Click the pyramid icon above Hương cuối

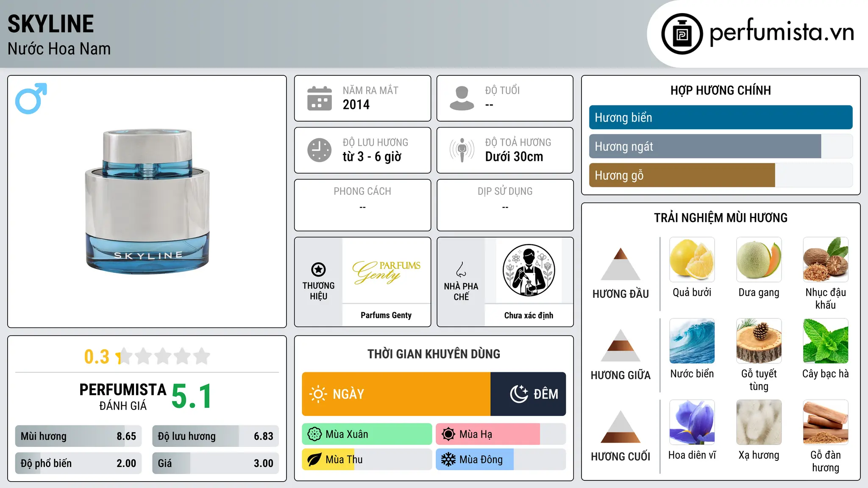coord(620,426)
